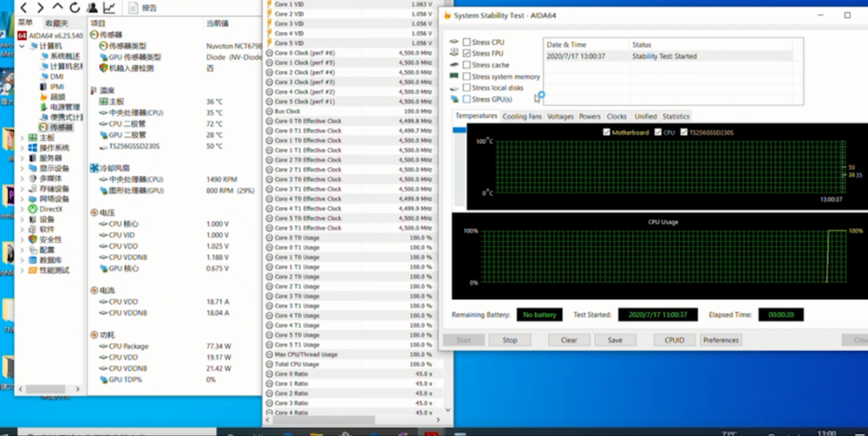Go back with the AIDA64 toolbar arrow
868x436 pixels.
23,8
